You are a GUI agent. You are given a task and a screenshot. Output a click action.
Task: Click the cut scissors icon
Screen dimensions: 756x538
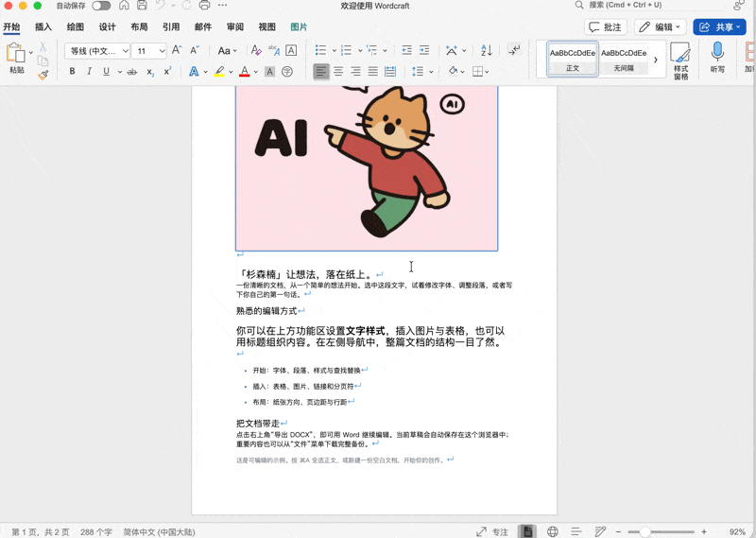tap(43, 47)
